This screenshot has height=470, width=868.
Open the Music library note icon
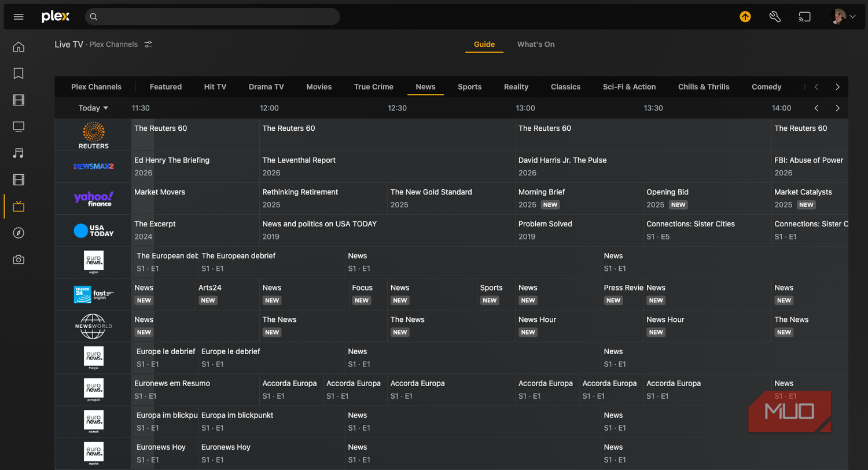click(x=19, y=153)
